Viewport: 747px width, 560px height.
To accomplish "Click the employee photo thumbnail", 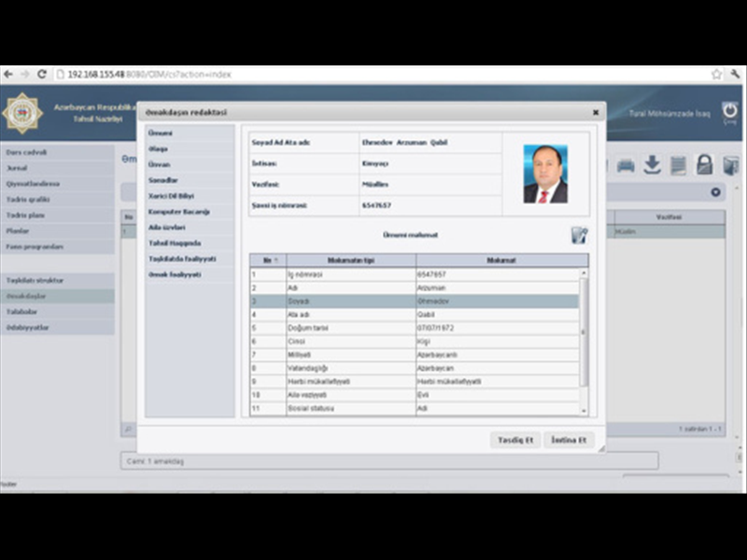I will click(x=545, y=174).
